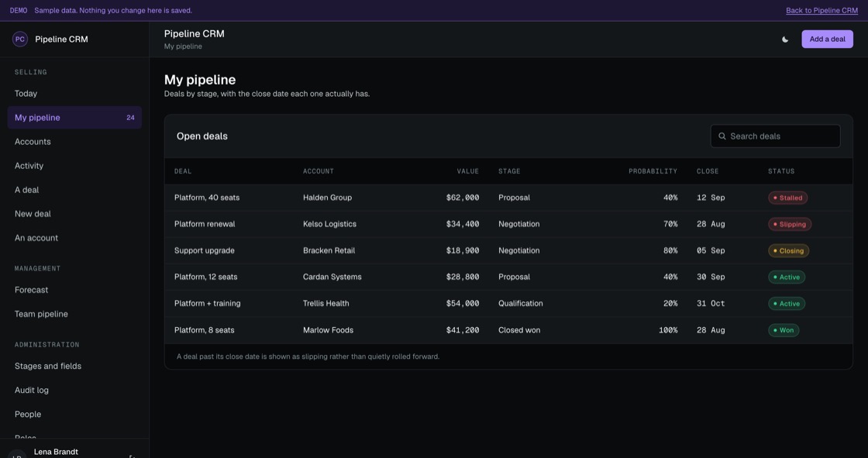Click the Closed won stage cell
The image size is (868, 458).
coord(519,330)
